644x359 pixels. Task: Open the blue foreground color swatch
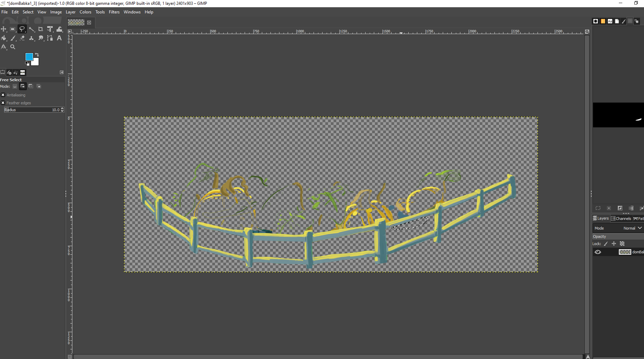[x=29, y=57]
